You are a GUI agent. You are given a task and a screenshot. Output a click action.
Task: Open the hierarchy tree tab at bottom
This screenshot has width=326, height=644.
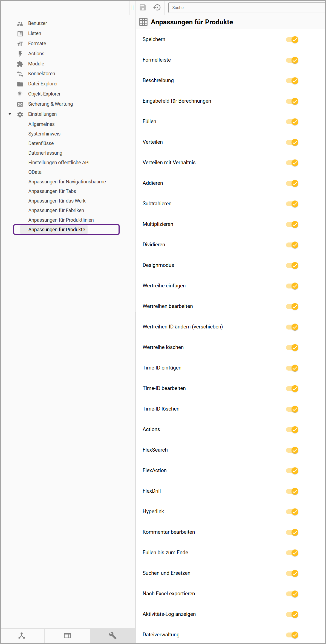pos(22,636)
